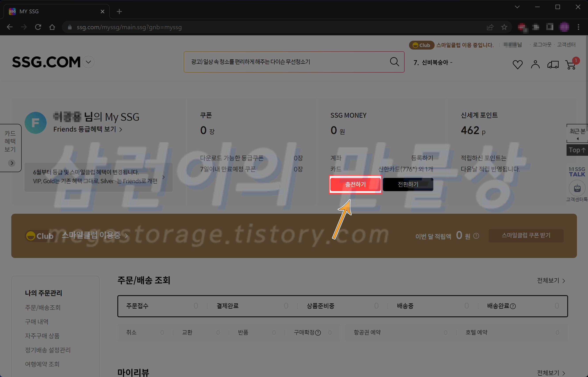Click the 호텔 예약 count
This screenshot has width=588, height=377.
[557, 333]
